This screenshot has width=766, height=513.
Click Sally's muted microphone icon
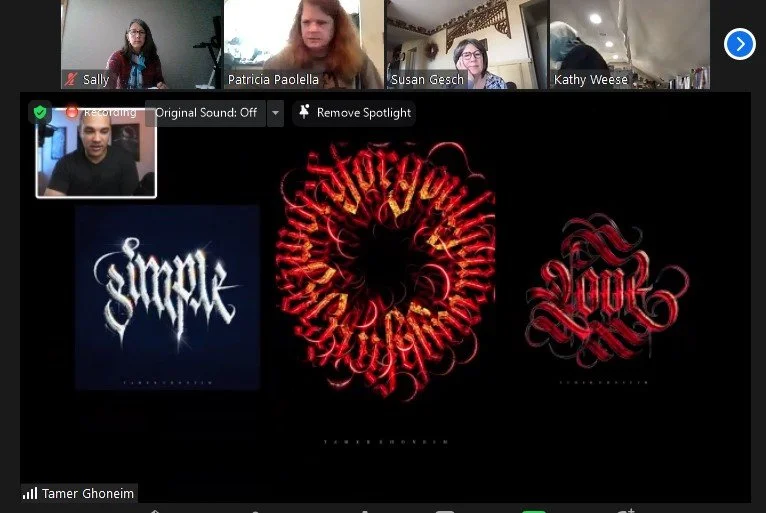[71, 79]
